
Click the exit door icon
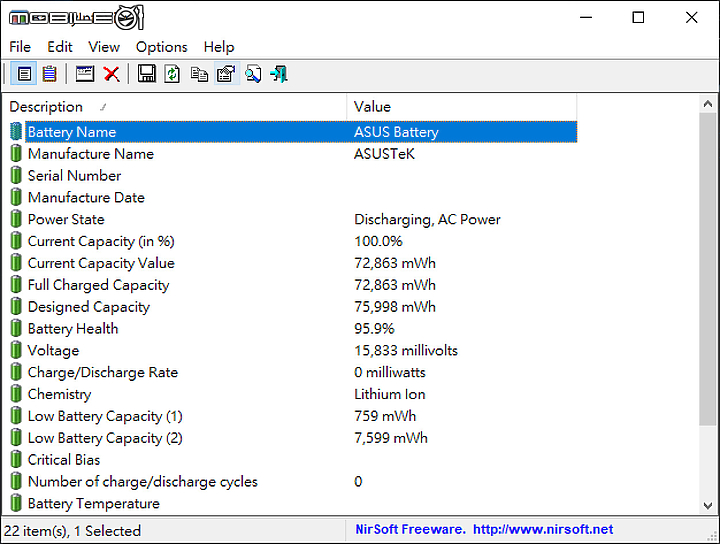(x=279, y=74)
